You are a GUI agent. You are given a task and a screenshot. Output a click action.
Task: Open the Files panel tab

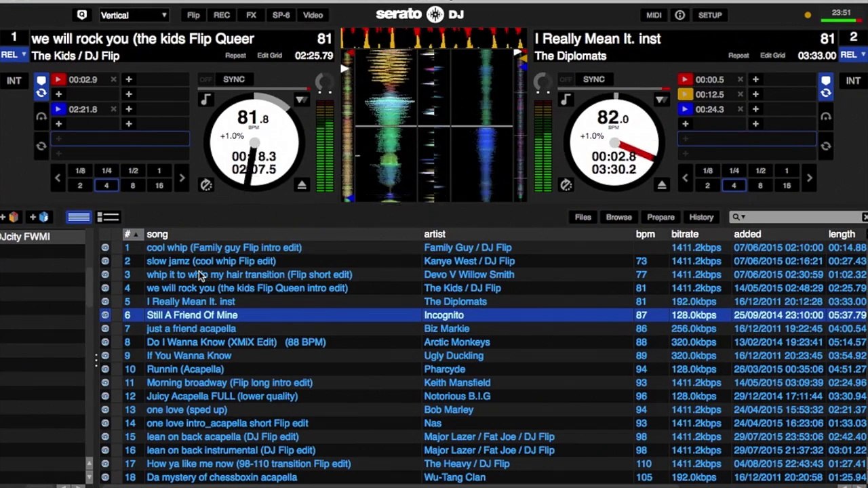(583, 218)
